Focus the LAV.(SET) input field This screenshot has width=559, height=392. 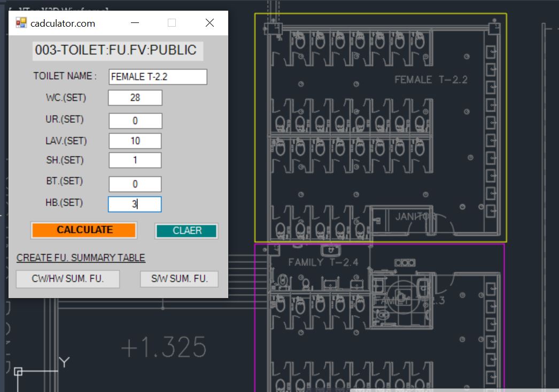click(x=135, y=141)
